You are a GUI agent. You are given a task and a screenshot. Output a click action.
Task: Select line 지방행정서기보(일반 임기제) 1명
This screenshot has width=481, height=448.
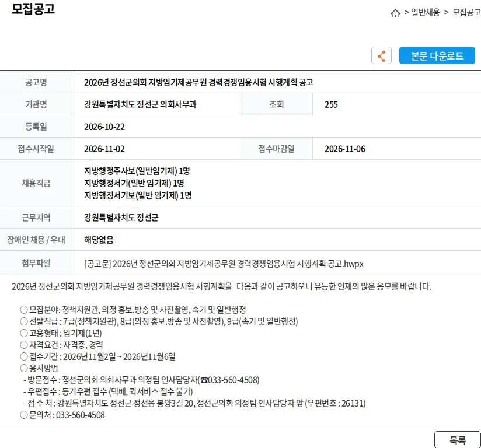tap(138, 195)
